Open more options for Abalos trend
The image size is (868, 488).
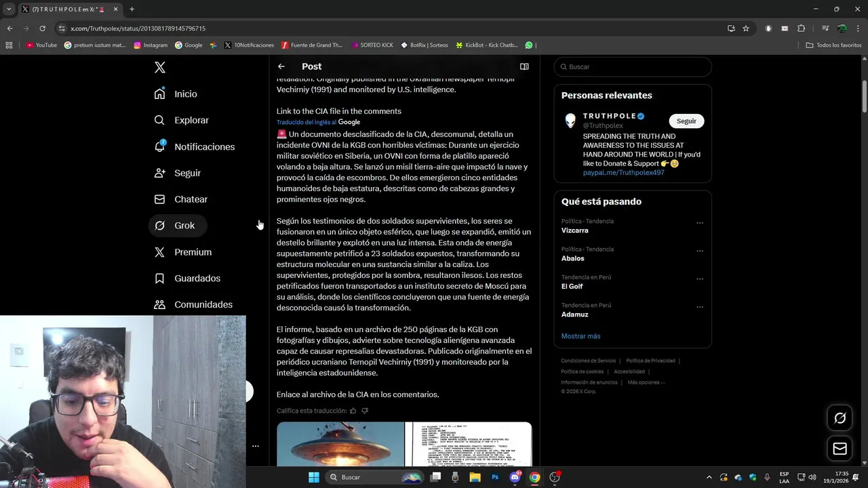(700, 251)
